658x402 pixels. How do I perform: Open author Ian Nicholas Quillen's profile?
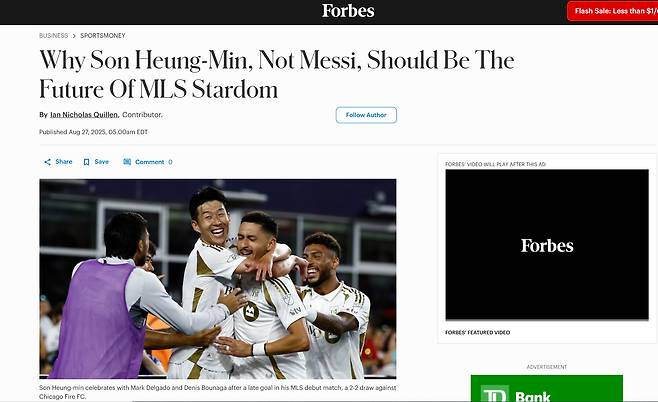[84, 115]
